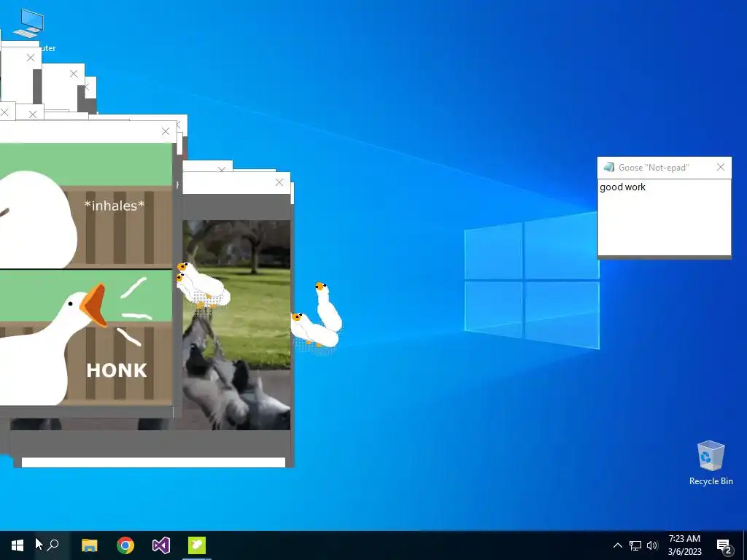Select the Desktop Goose taskbar icon
Screen dimensions: 747x560
click(197, 545)
